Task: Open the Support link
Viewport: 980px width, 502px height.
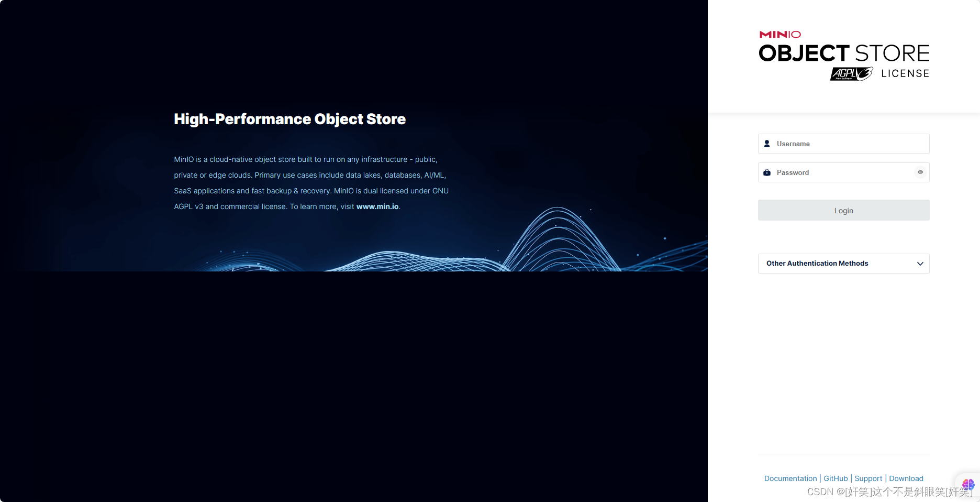Action: [868, 478]
